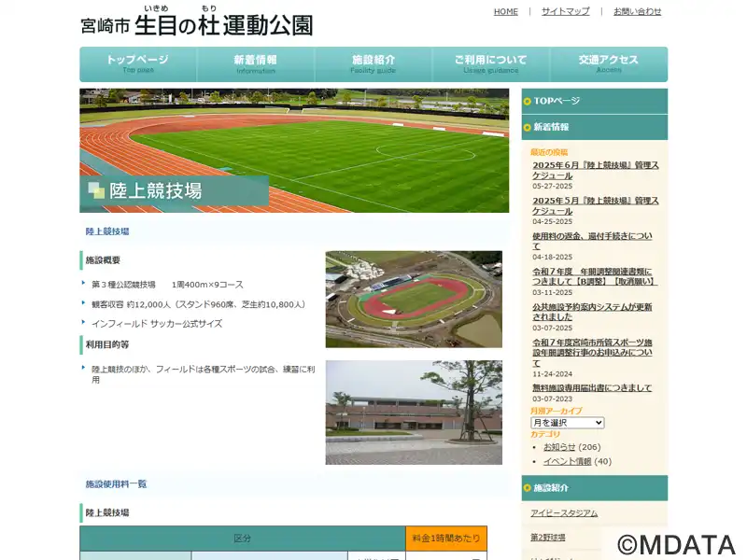
Task: Open the イベント情報 category link
Action: click(x=567, y=461)
